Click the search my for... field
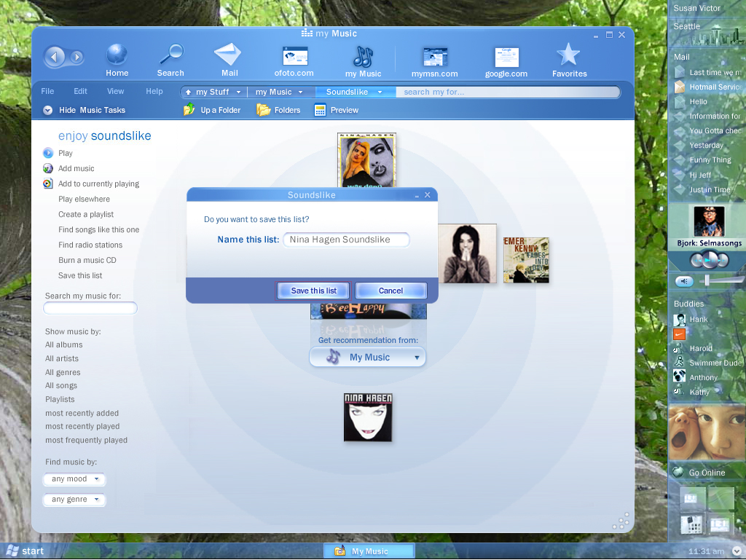Screen dimensions: 746x560 [x=508, y=92]
